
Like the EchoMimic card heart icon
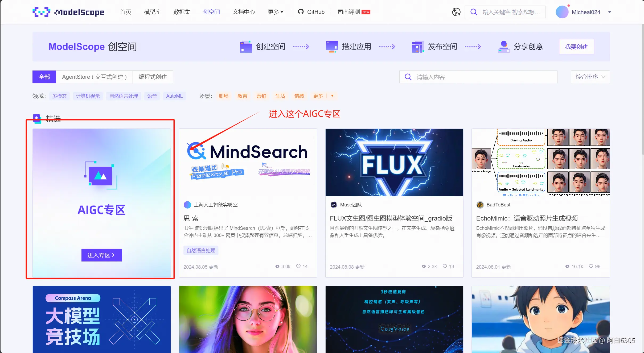pos(591,267)
